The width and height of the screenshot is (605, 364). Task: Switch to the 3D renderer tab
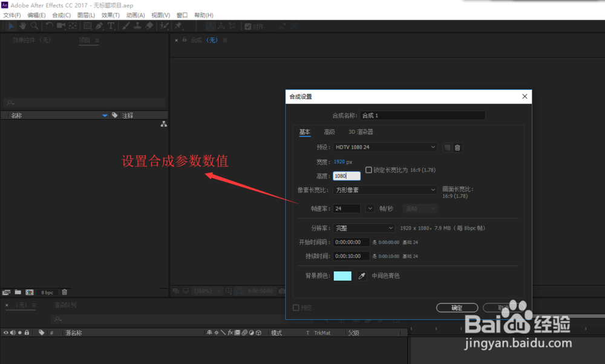tap(362, 131)
